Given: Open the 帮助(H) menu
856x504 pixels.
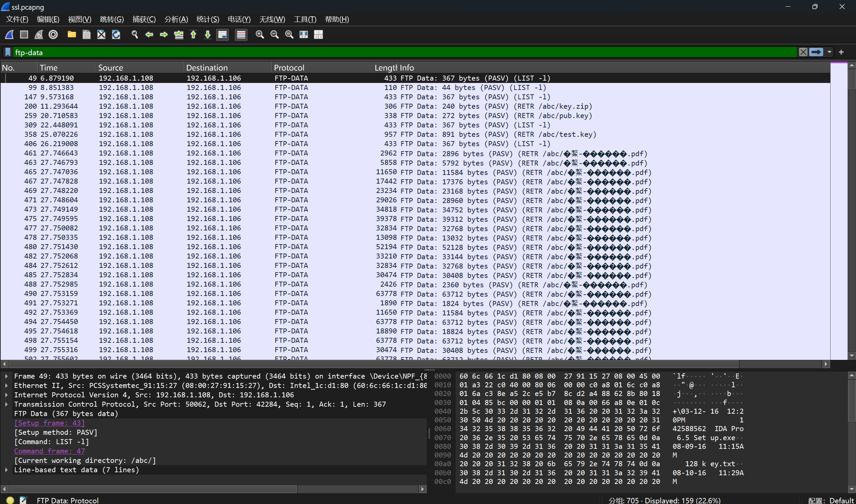Looking at the screenshot, I should tap(337, 19).
